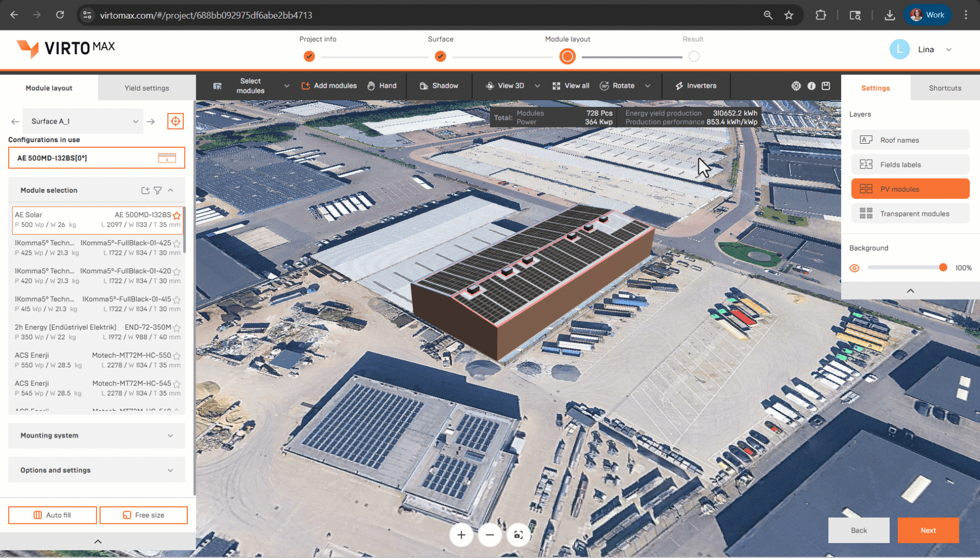Expand the Mounting system section
The image size is (980, 558).
pyautogui.click(x=97, y=436)
